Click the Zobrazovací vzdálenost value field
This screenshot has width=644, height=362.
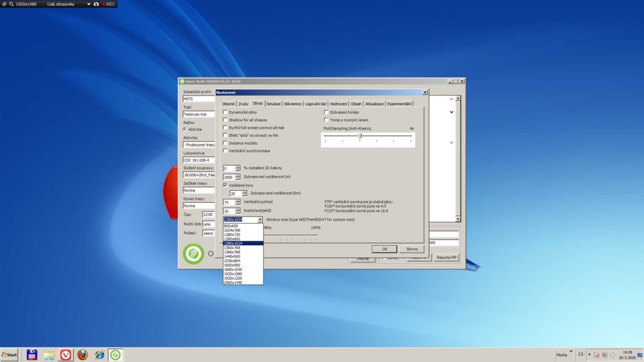229,177
